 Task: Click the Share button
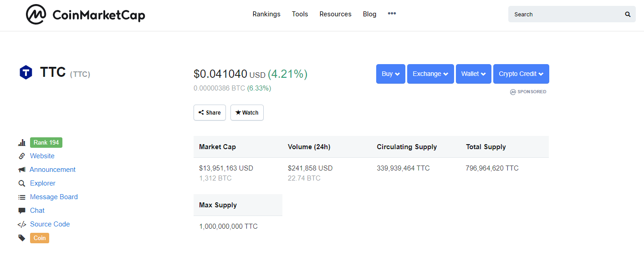click(x=210, y=112)
